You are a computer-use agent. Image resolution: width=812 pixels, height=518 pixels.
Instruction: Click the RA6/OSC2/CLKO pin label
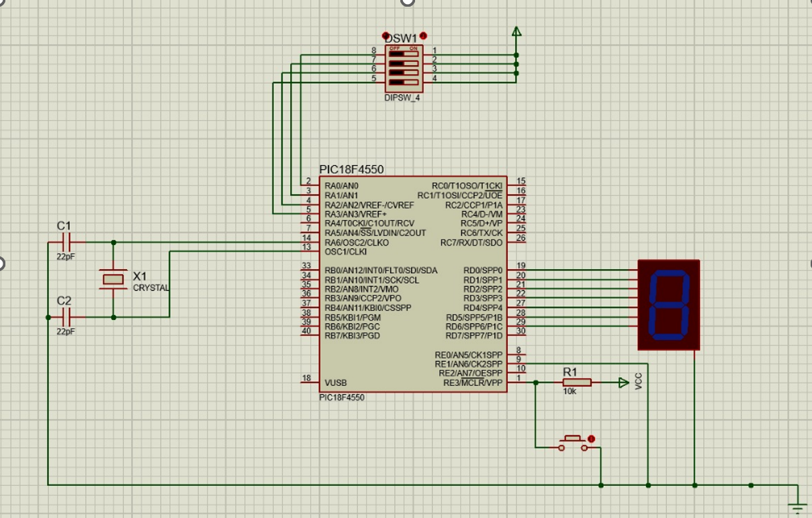tap(356, 242)
